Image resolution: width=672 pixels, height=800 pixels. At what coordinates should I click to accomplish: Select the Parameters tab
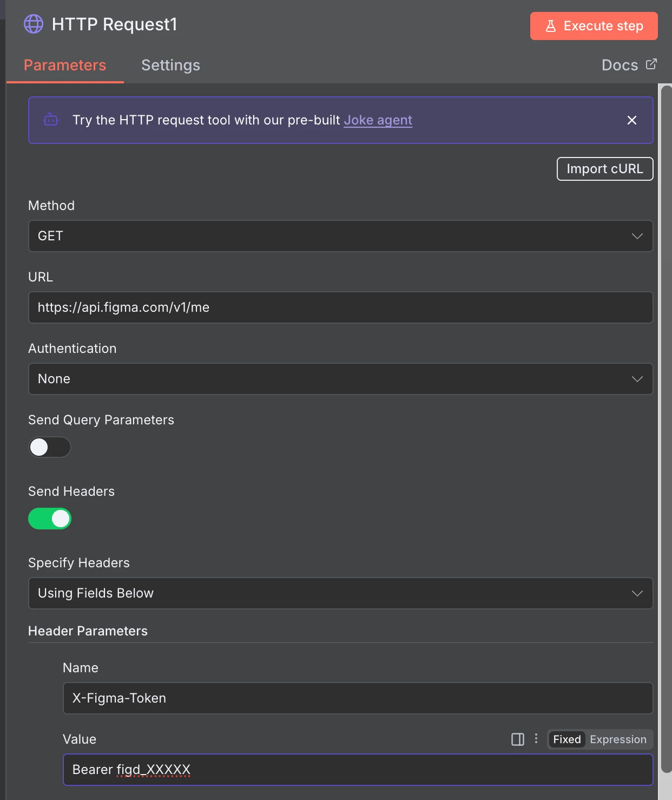[65, 65]
